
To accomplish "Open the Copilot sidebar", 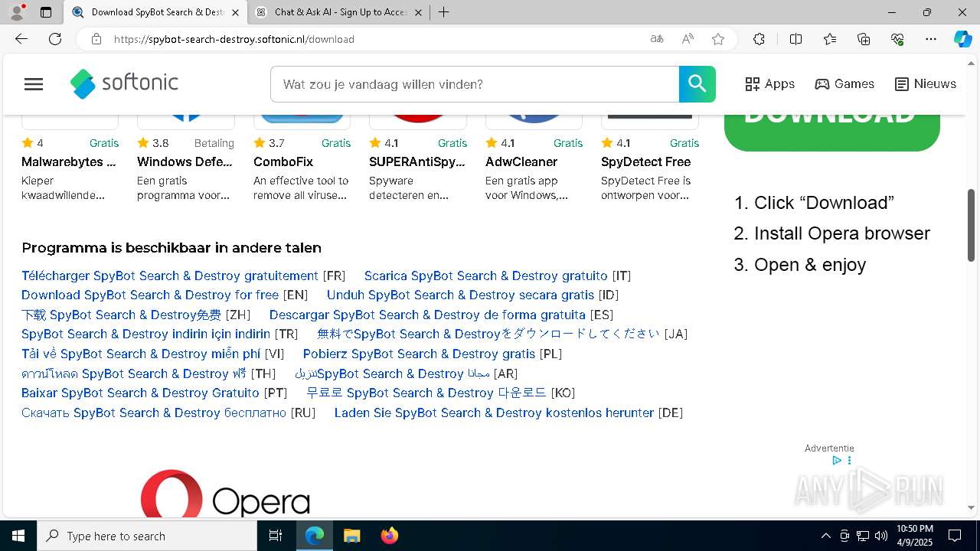I will [962, 39].
